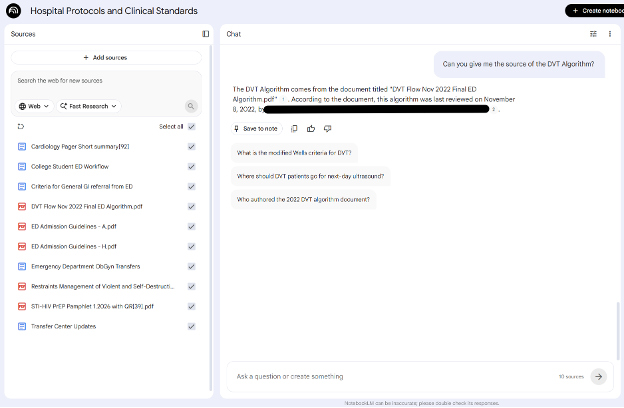
Task: Uncheck Emergency Department ObGyn Transfers checkbox
Action: (x=191, y=266)
